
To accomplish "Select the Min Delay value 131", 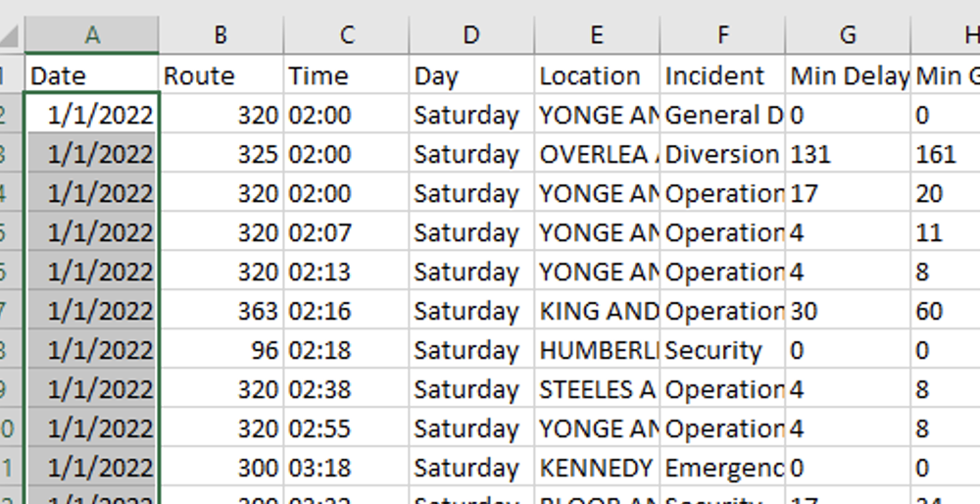I will click(848, 154).
